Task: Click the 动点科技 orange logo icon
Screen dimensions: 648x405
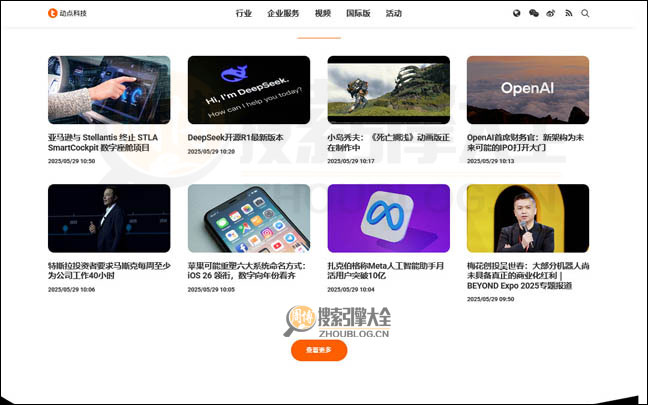Action: pyautogui.click(x=52, y=13)
